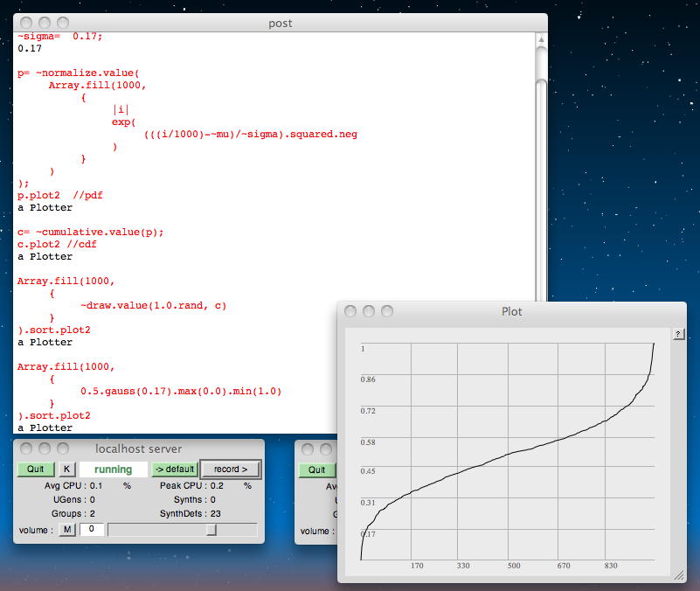Click Quit in the partially hidden server window

pyautogui.click(x=316, y=469)
